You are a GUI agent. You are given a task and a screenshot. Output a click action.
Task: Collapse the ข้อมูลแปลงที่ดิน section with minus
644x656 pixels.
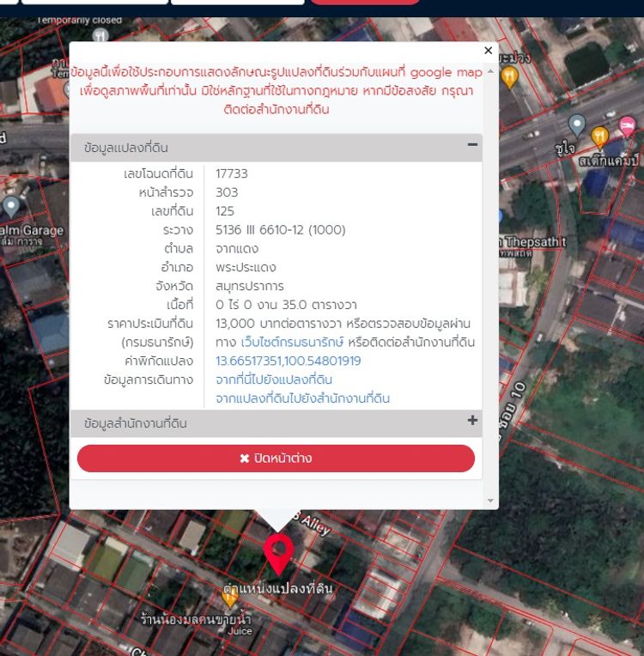tap(471, 145)
